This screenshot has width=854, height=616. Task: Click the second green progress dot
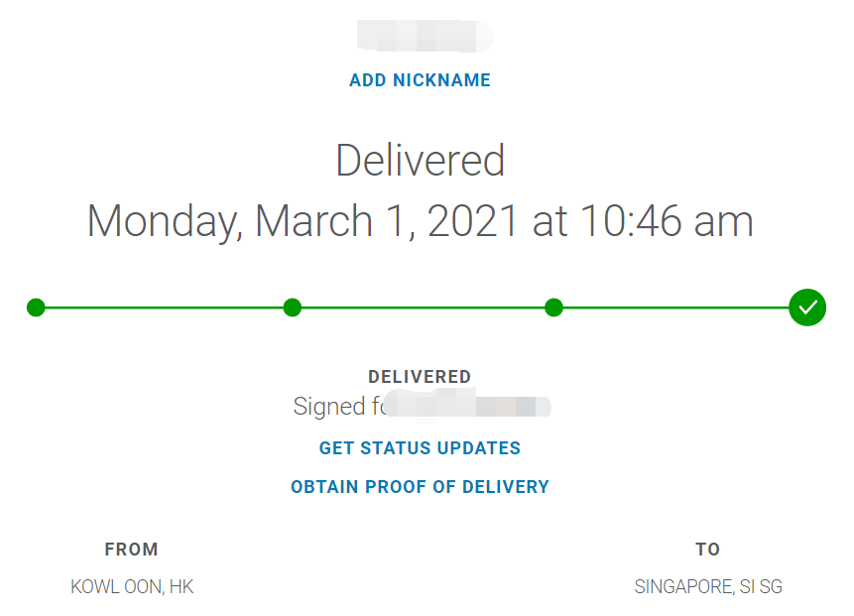point(293,308)
